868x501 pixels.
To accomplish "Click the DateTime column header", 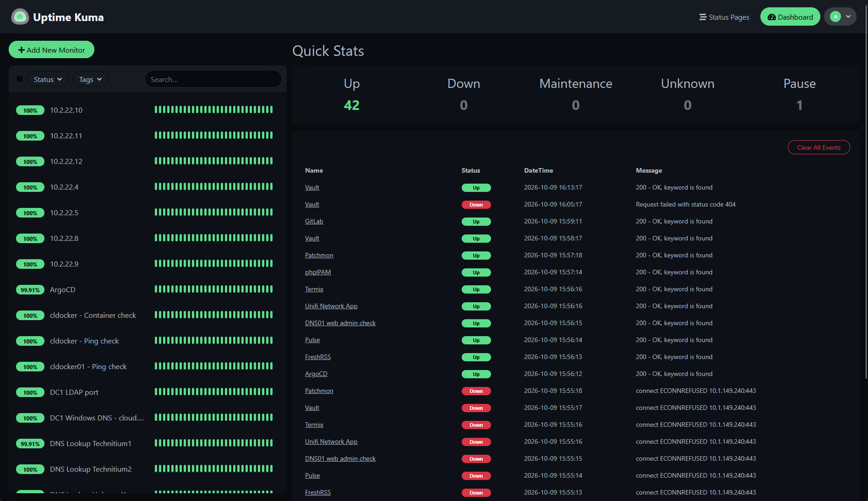I will click(538, 170).
